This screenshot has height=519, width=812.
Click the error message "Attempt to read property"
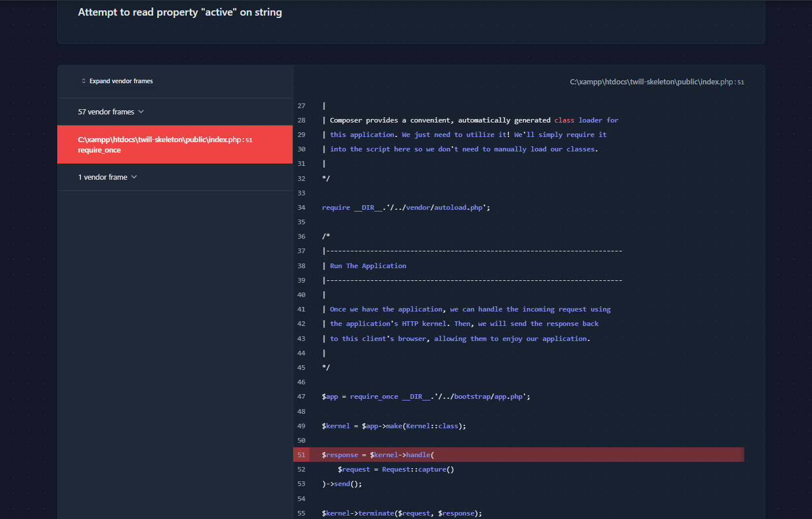tap(180, 12)
